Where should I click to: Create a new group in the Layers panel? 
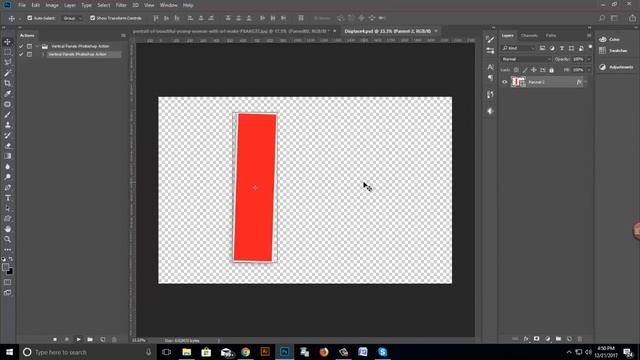tap(558, 339)
